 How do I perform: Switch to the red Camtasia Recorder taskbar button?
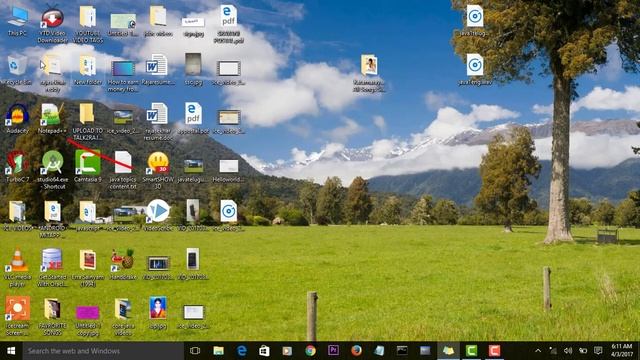[x=494, y=351]
